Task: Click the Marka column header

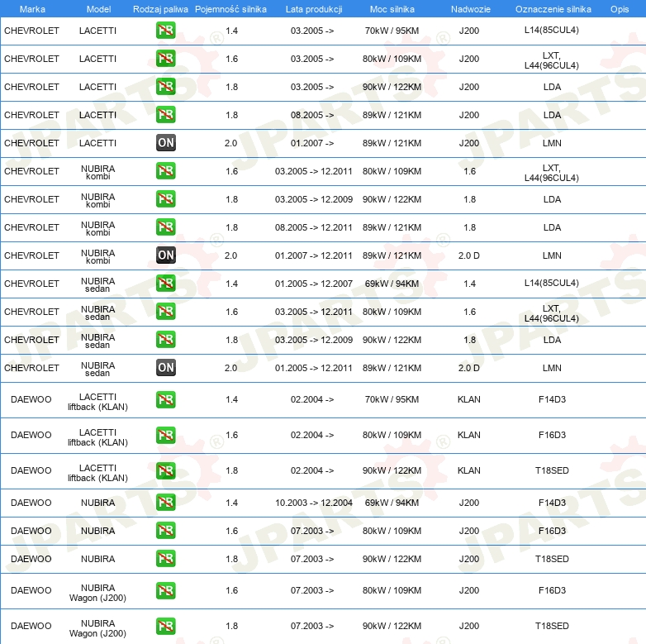Action: (32, 9)
